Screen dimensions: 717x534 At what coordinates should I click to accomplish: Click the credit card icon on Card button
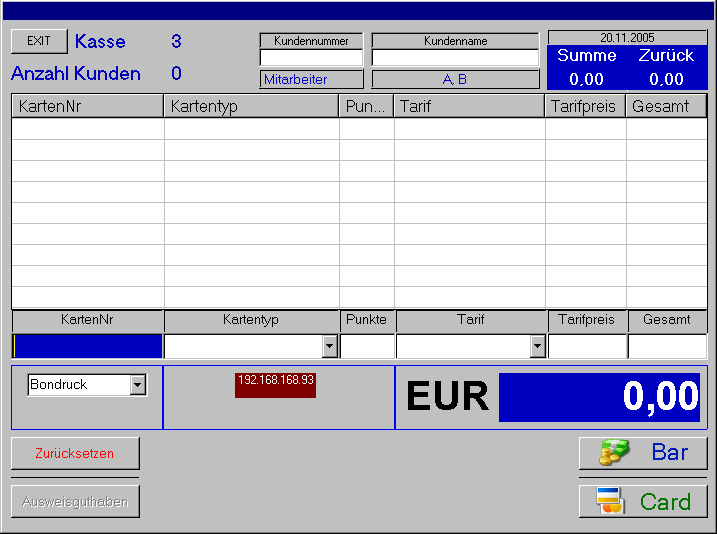point(609,501)
